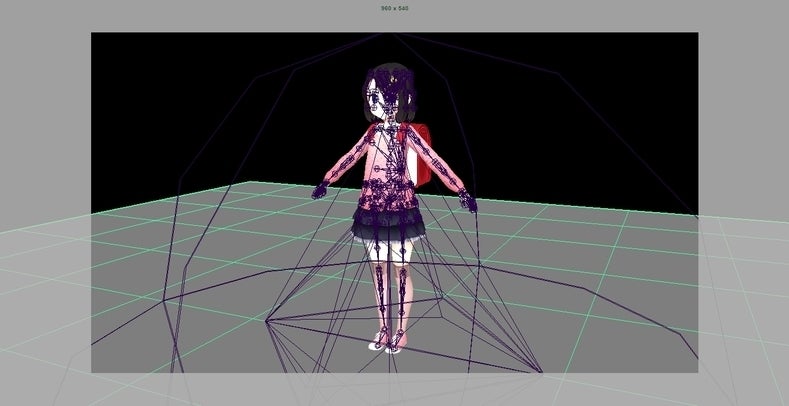Viewport: 789px width, 406px height.
Task: Click the character's pink shirt torso
Action: [x=385, y=165]
